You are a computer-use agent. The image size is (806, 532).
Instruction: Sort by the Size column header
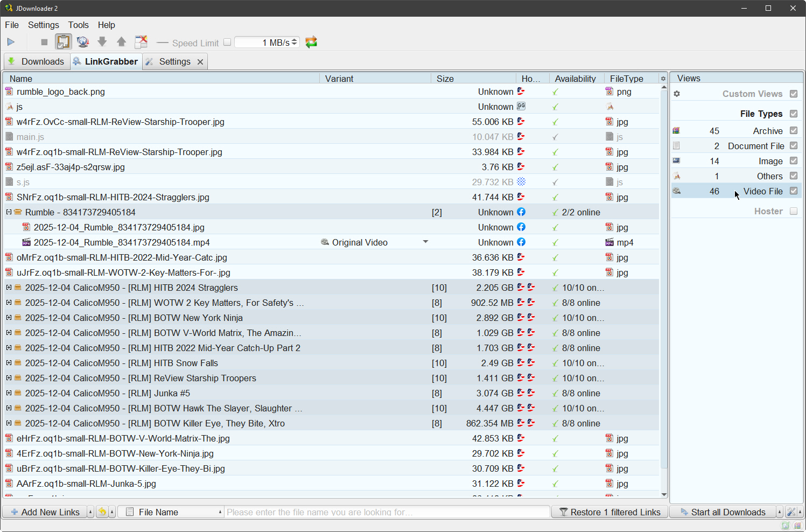pos(474,79)
